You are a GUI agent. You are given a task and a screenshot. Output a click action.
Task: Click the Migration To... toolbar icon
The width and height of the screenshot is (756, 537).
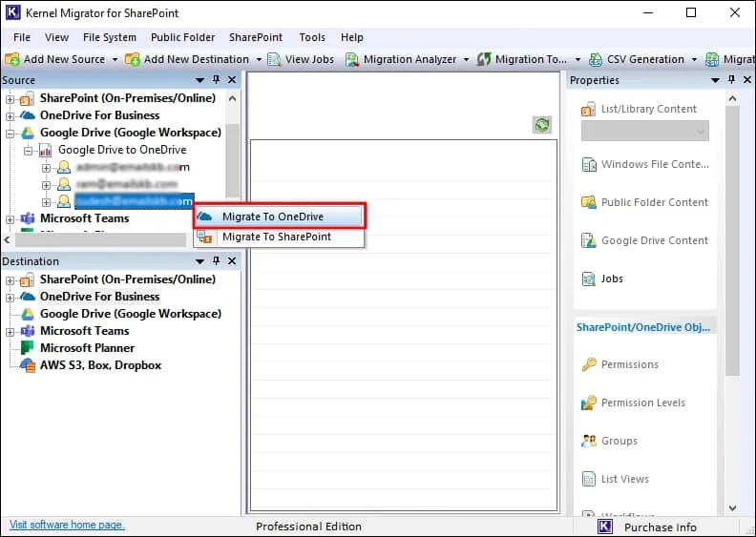[484, 59]
